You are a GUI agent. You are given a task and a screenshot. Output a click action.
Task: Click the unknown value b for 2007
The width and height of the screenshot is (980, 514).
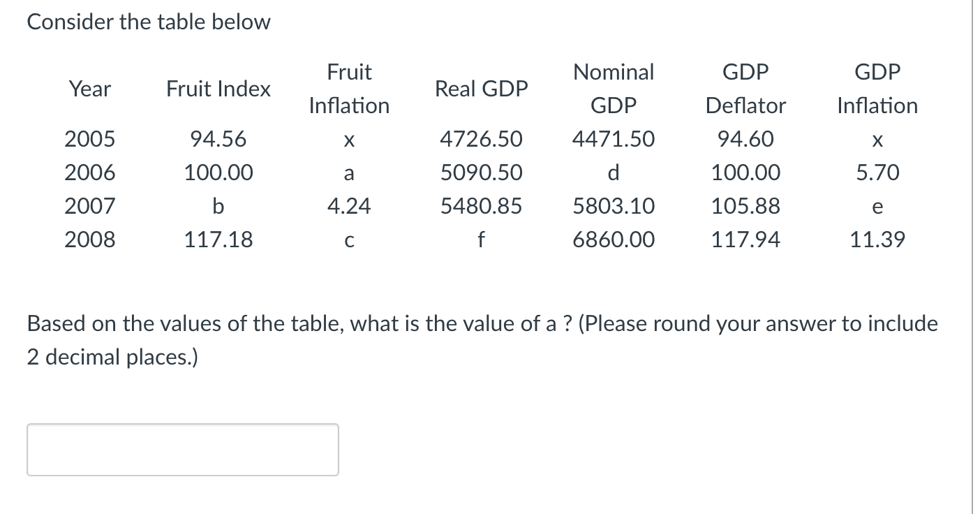point(218,206)
